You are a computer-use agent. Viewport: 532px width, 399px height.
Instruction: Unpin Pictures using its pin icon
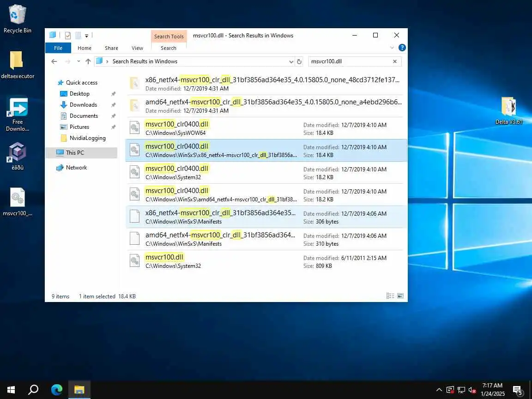pyautogui.click(x=113, y=127)
